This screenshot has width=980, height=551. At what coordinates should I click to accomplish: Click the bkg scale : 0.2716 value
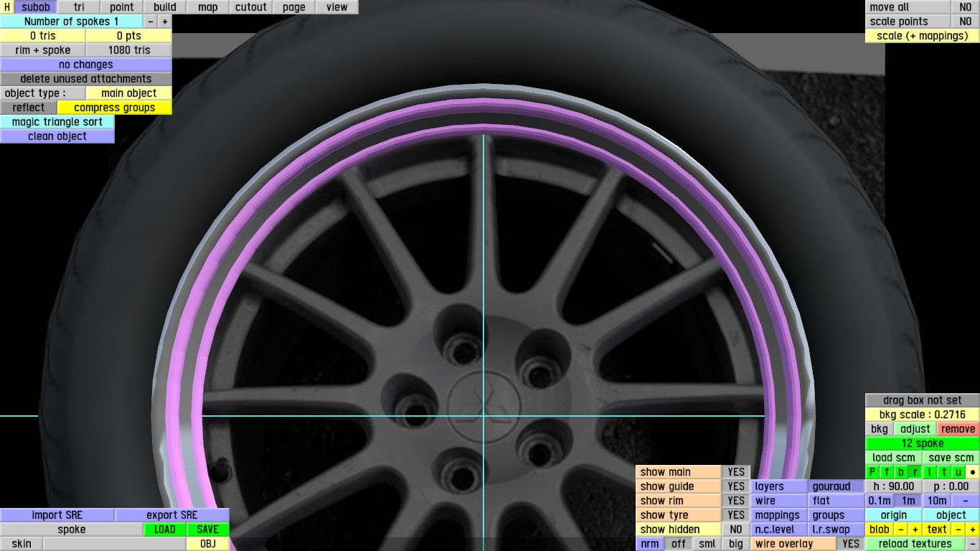coord(923,415)
